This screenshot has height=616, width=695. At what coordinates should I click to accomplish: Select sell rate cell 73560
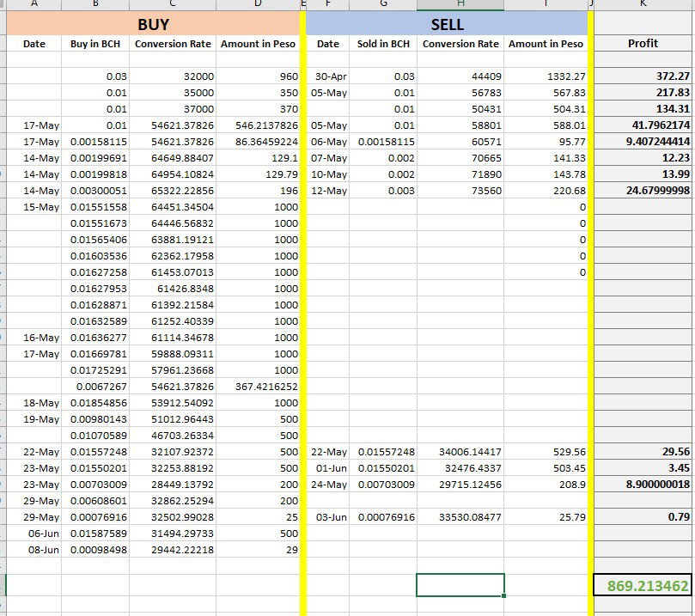click(x=460, y=191)
